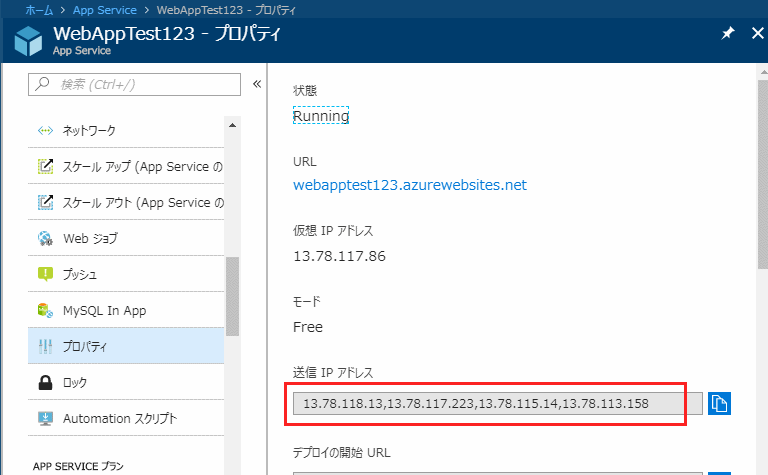Click the ネットワーク network icon
Viewport: 768px width, 475px height.
point(45,130)
